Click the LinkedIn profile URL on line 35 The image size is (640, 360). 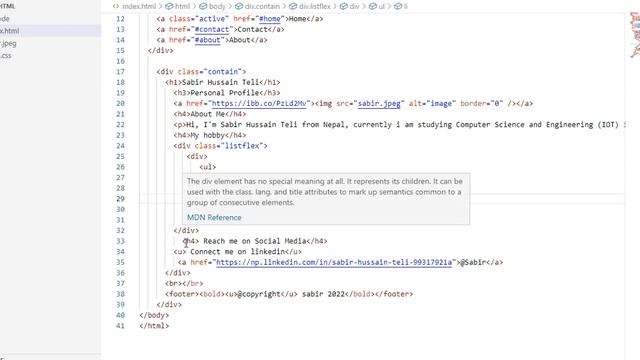334,262
